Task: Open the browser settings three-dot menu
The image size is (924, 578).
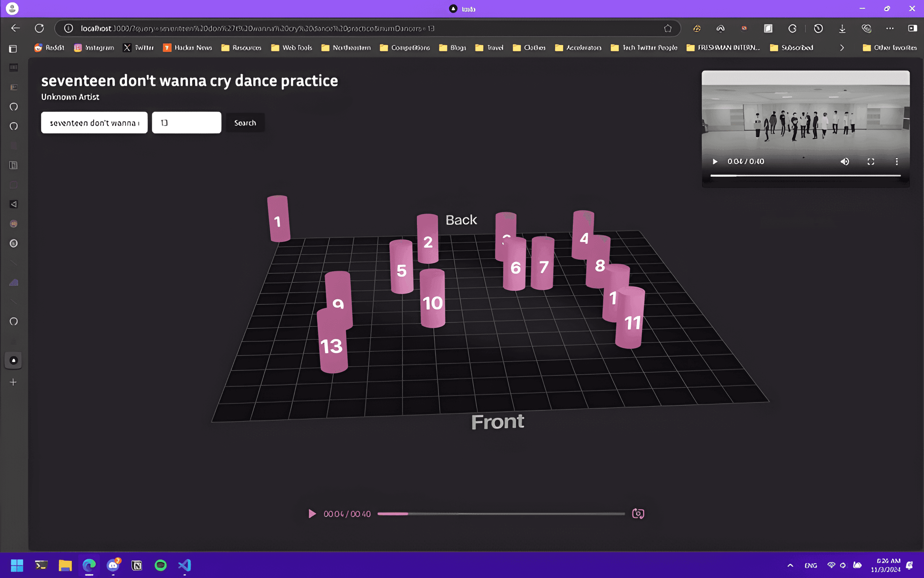Action: tap(890, 28)
